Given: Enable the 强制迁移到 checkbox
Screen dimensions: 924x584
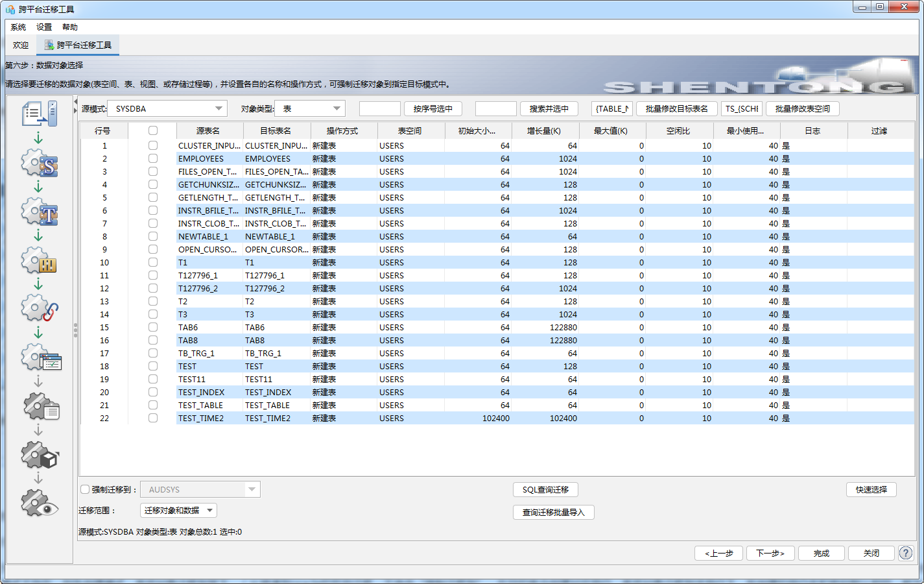Looking at the screenshot, I should click(85, 489).
